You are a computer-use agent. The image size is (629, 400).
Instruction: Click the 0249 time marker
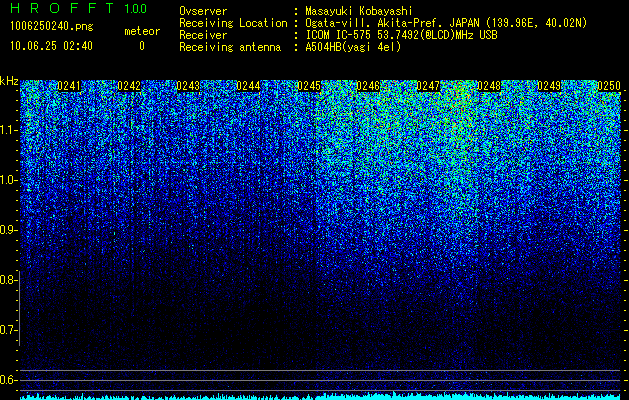click(x=549, y=86)
